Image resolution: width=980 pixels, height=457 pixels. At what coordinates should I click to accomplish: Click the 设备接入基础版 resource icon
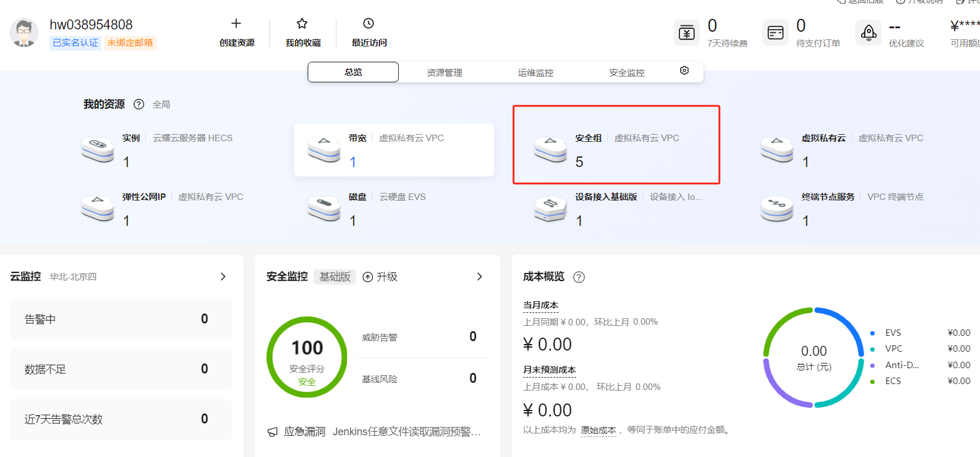point(551,209)
